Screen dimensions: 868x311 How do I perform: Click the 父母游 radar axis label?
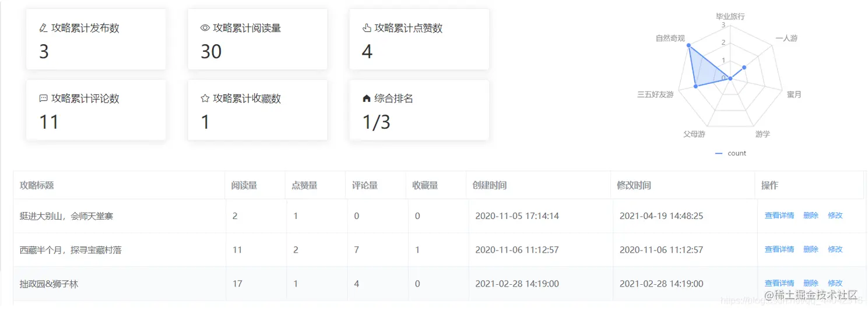coord(694,134)
